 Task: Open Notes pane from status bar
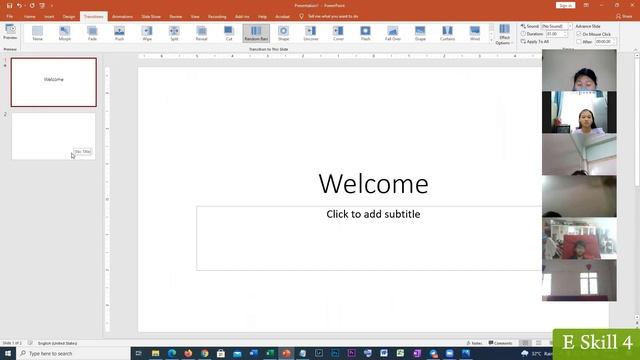coord(474,343)
